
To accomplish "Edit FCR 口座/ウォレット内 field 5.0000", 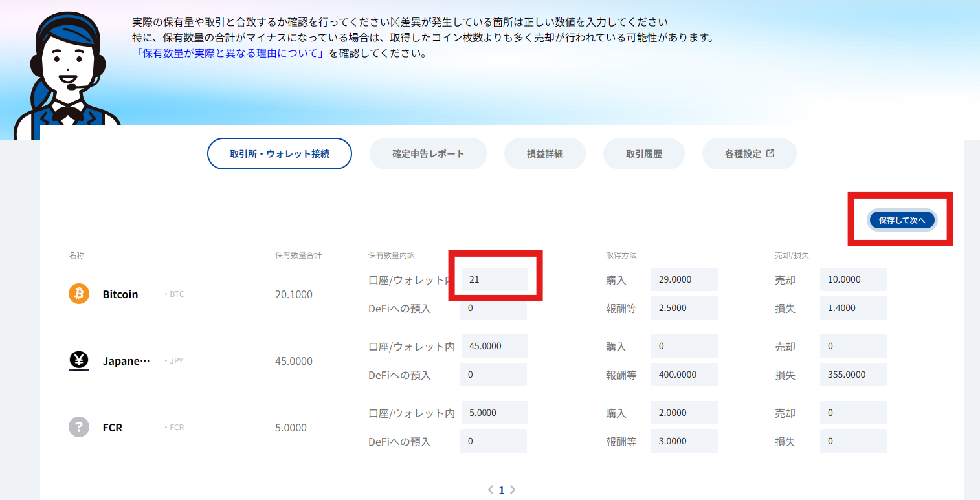I will pyautogui.click(x=495, y=413).
